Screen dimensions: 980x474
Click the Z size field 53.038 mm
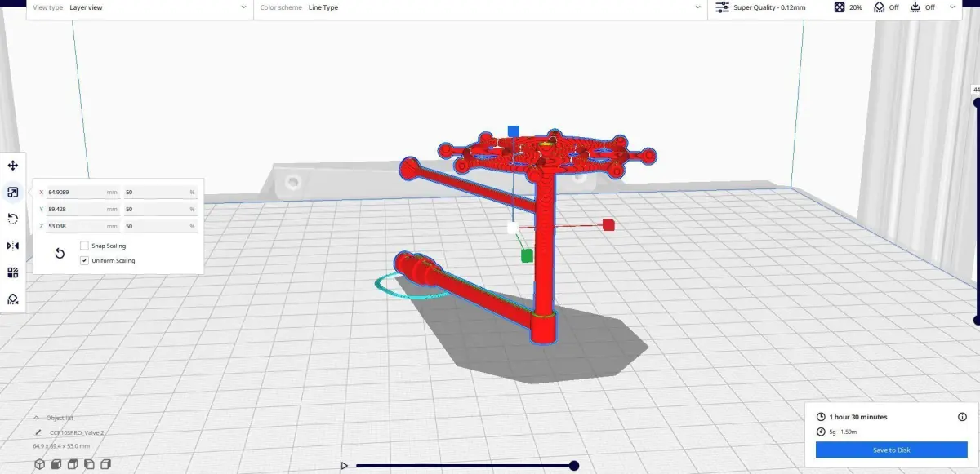[x=82, y=226]
